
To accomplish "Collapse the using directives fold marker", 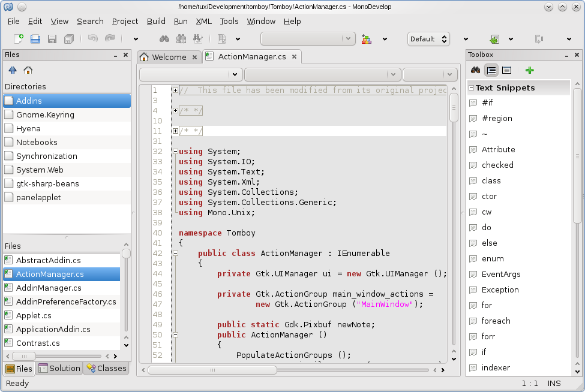I will pos(175,151).
